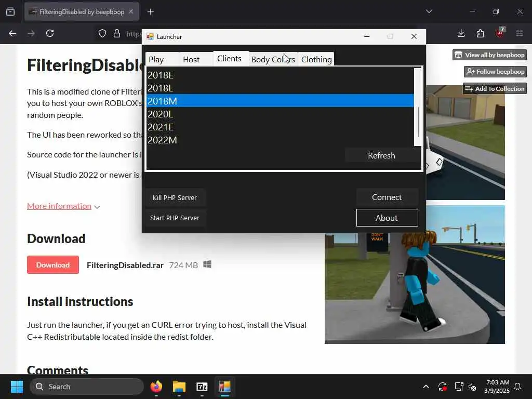Open the browser extensions puzzle icon

click(x=480, y=33)
